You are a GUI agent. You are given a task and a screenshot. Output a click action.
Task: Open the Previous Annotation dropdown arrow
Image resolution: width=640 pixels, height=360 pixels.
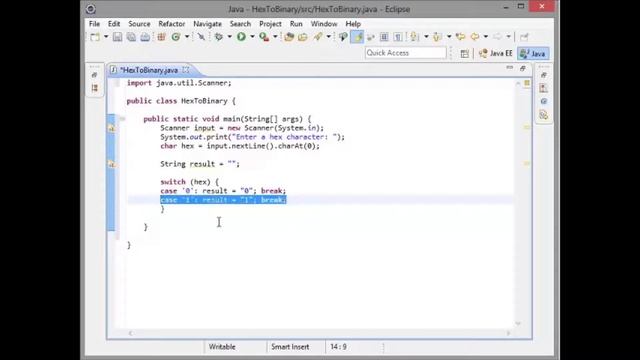[x=449, y=37]
